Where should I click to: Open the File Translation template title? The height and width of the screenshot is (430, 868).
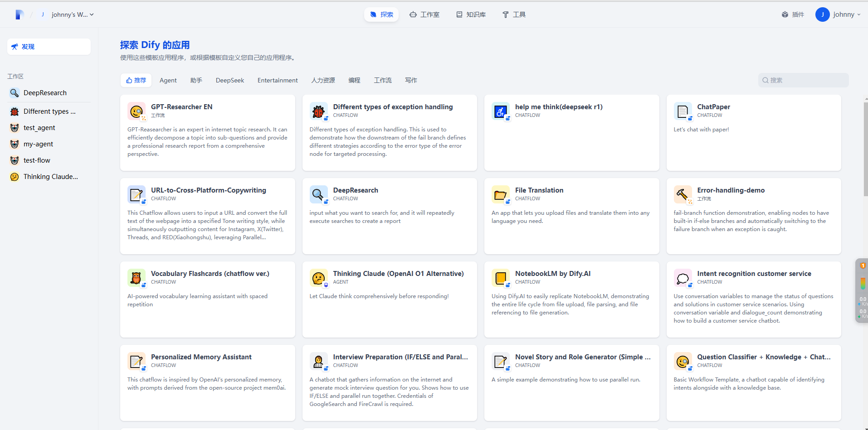pyautogui.click(x=539, y=190)
